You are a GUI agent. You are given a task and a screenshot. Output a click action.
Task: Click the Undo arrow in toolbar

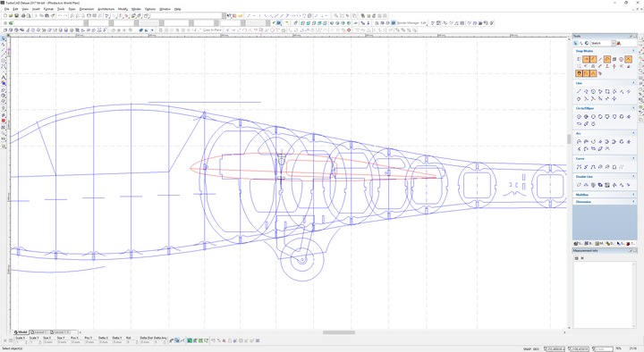click(59, 15)
